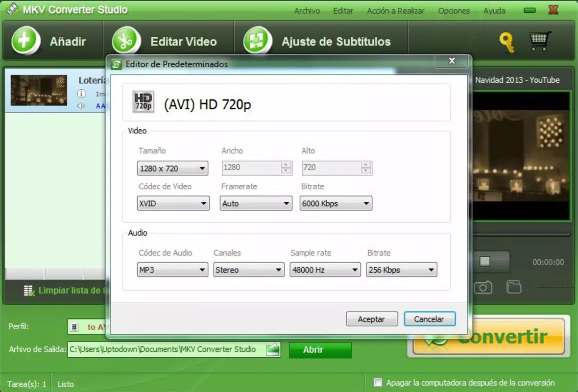Increase Ancho with the up stepper arrow

pos(286,165)
